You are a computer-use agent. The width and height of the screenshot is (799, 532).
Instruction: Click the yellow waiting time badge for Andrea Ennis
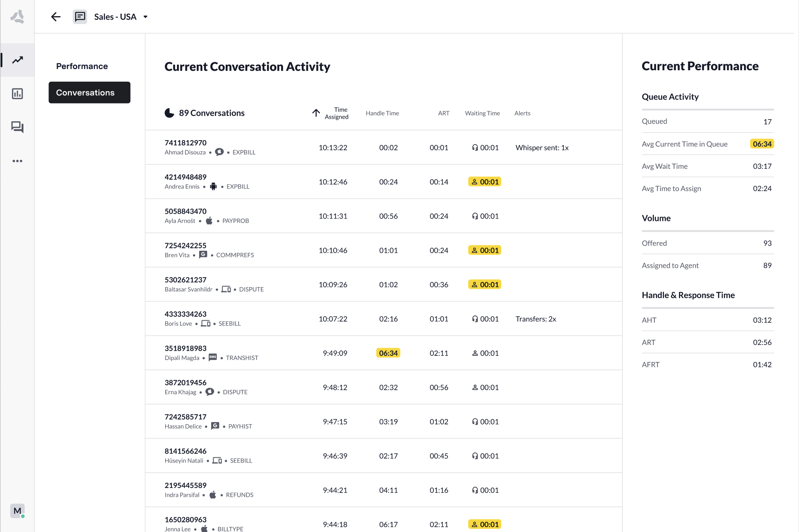pos(485,182)
